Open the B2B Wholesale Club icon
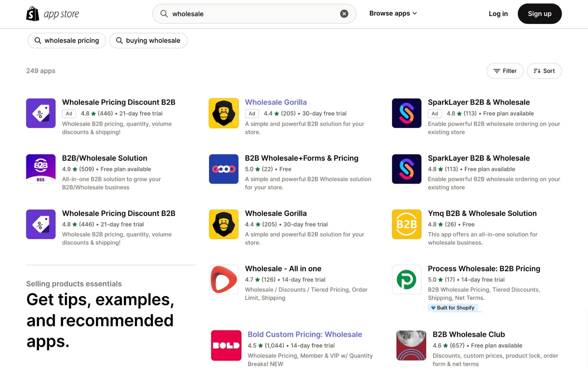This screenshot has height=368, width=588. click(x=411, y=345)
